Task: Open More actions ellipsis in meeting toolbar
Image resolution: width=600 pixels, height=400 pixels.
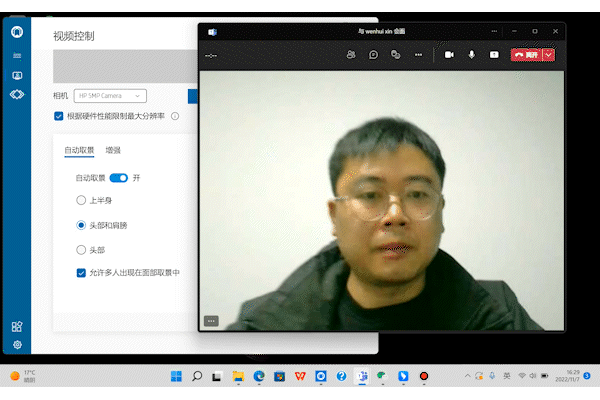Action: (418, 54)
